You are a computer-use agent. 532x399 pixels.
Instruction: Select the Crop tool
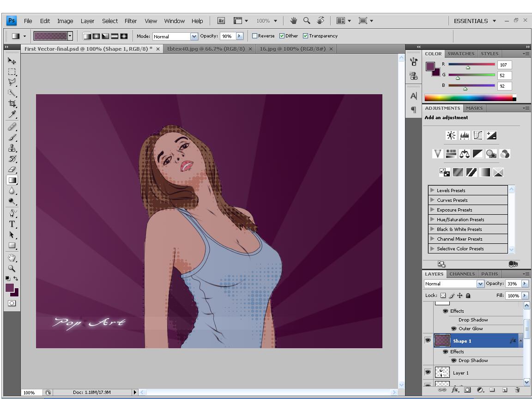click(x=12, y=103)
